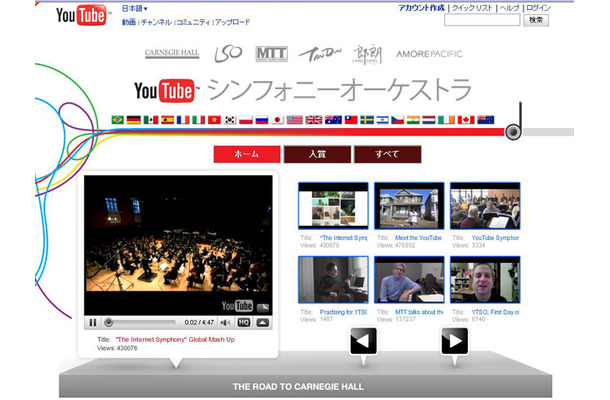Open the "YouTube Symphon" rehearsal thumbnail
The image size is (610, 400).
pyautogui.click(x=485, y=206)
